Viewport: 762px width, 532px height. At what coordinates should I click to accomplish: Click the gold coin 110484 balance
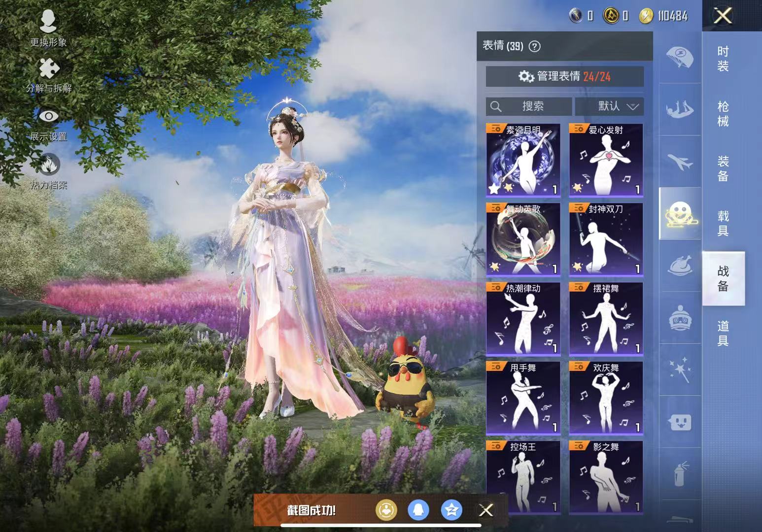pyautogui.click(x=663, y=16)
